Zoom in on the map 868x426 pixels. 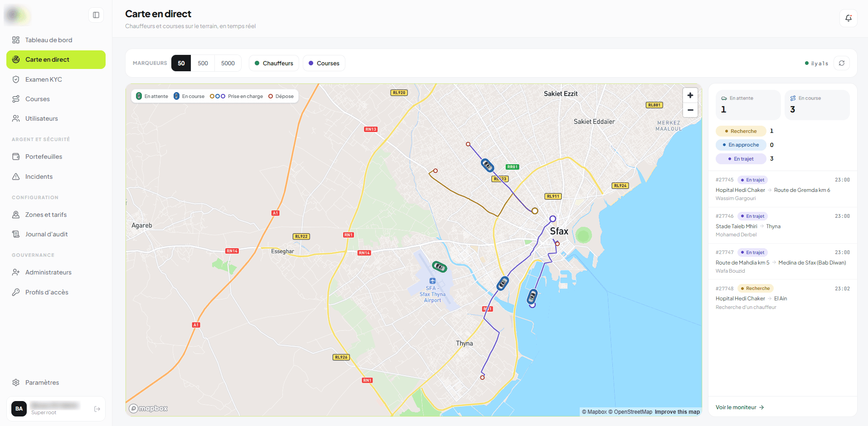click(690, 95)
